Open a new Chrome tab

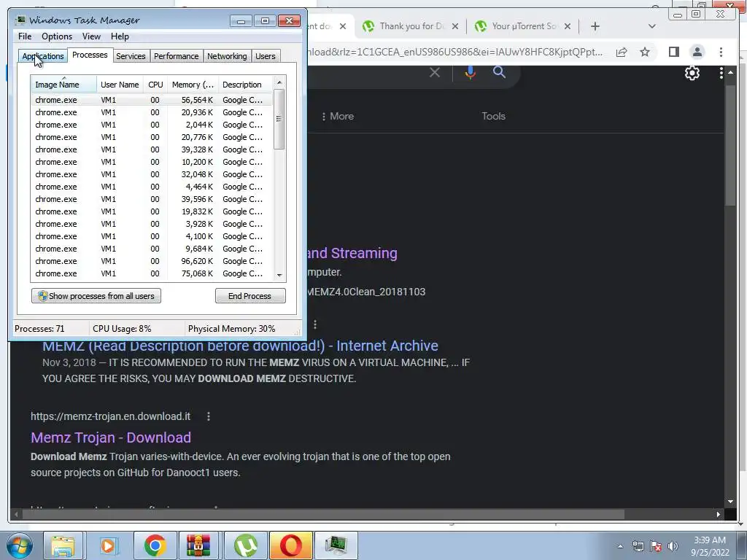coord(595,26)
